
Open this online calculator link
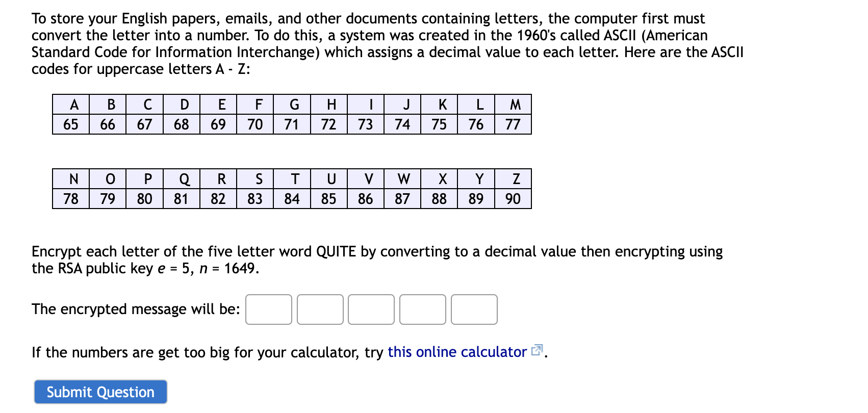point(456,352)
